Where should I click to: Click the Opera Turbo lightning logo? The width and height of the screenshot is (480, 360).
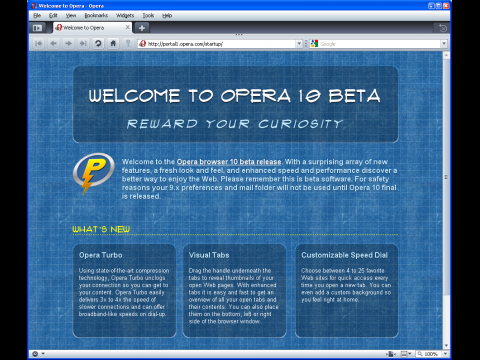93,173
